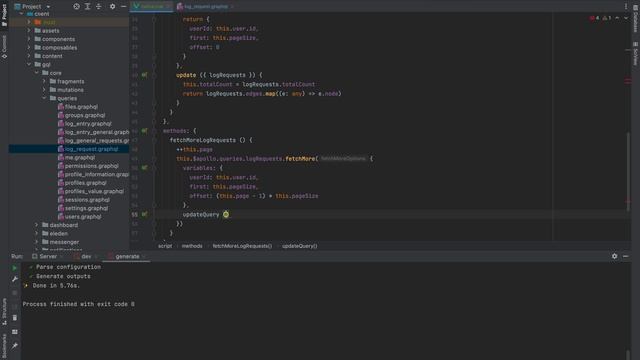Rerun process with green play icon
This screenshot has width=640, height=360.
pyautogui.click(x=15, y=268)
